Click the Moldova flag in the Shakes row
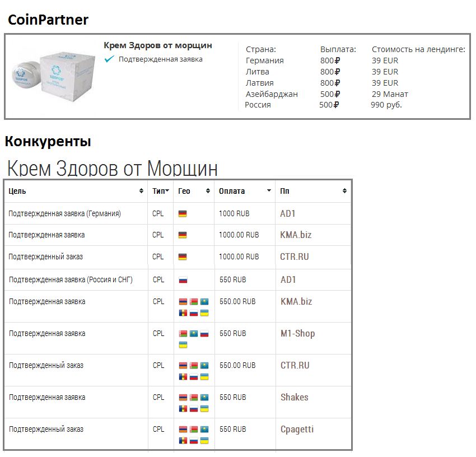The width and height of the screenshot is (476, 457). [x=183, y=408]
